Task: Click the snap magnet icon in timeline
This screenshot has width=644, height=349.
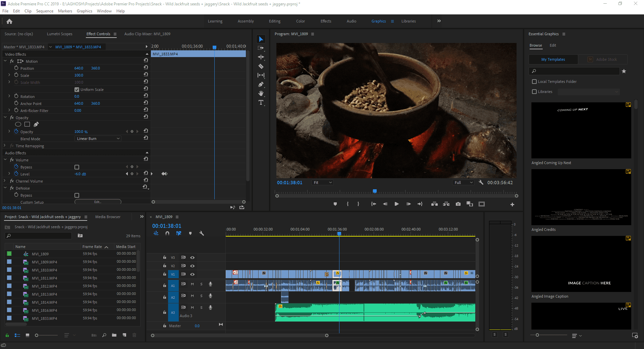Action: pyautogui.click(x=167, y=234)
